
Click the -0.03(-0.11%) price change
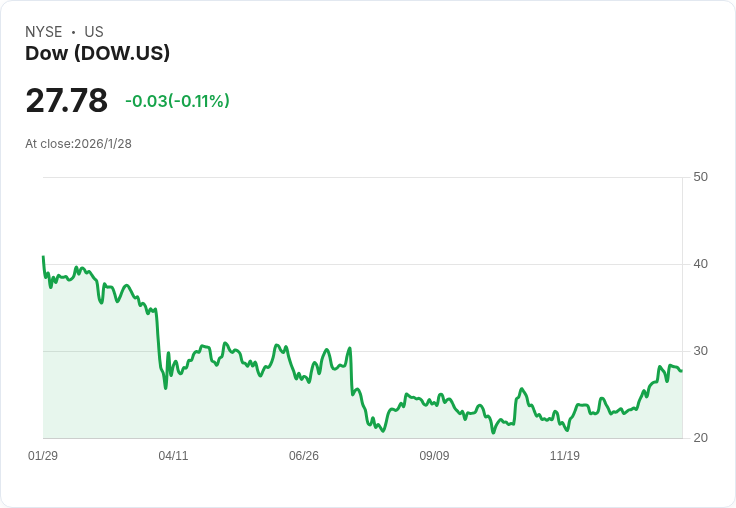(x=177, y=101)
